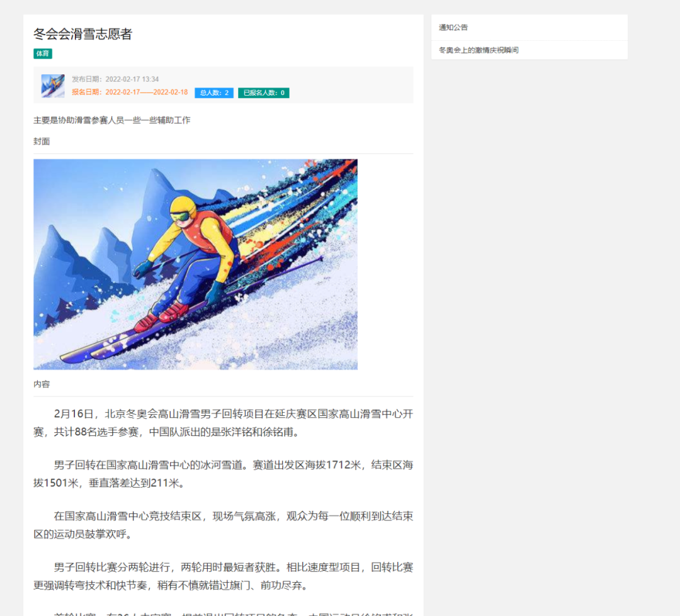Select the 通知公告 sidebar header
This screenshot has height=616, width=680.
click(453, 27)
